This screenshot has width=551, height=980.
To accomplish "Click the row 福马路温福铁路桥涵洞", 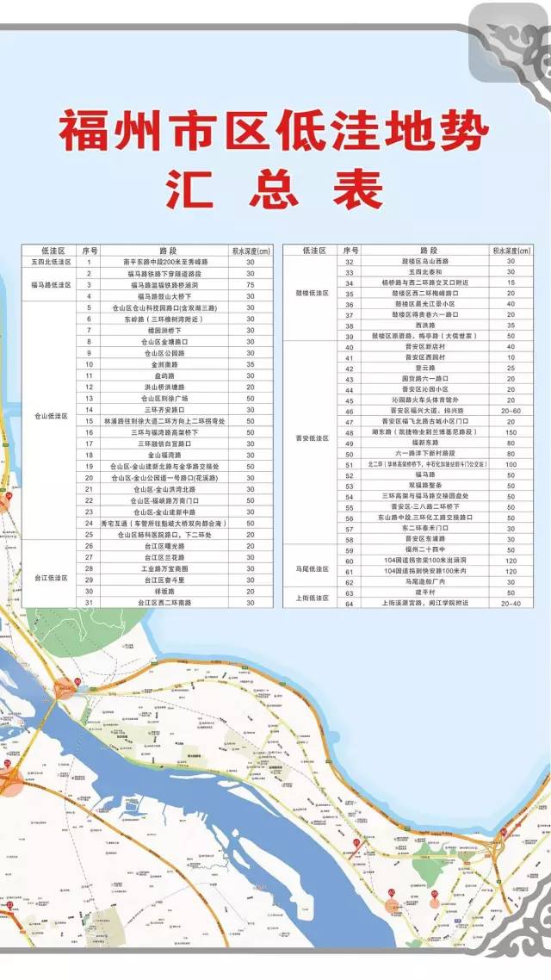I will pyautogui.click(x=153, y=283).
